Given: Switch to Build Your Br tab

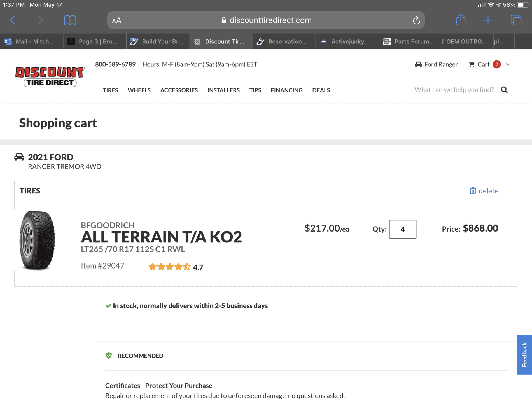Looking at the screenshot, I should (158, 41).
